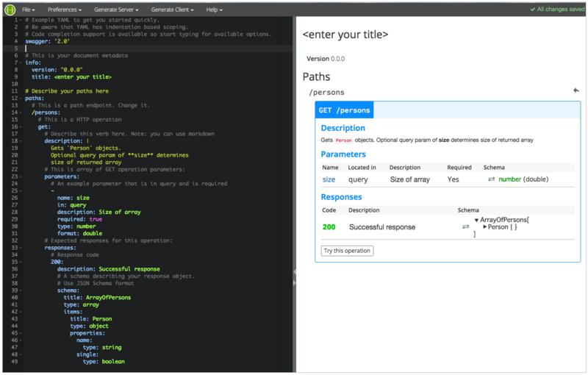Fold the responses block at line 33

coord(21,248)
